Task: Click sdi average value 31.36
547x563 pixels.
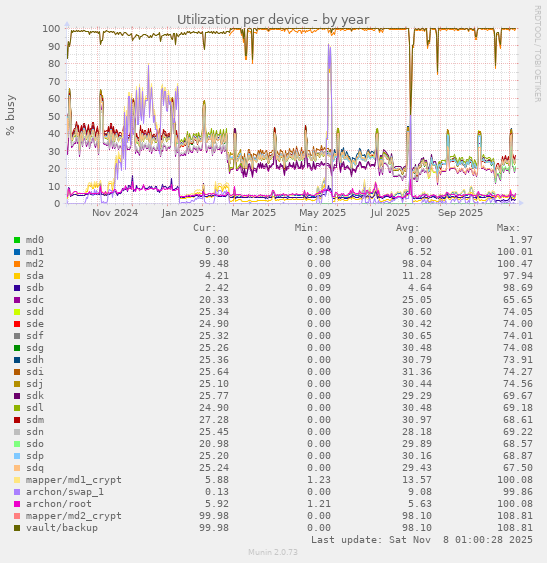Action: pyautogui.click(x=417, y=372)
